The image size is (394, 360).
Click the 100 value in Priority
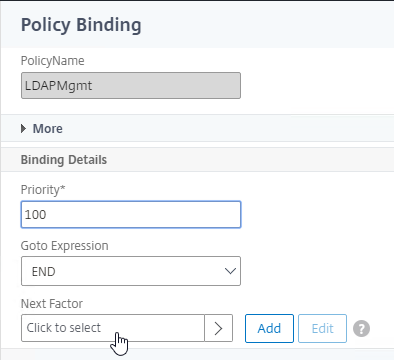pyautogui.click(x=35, y=214)
